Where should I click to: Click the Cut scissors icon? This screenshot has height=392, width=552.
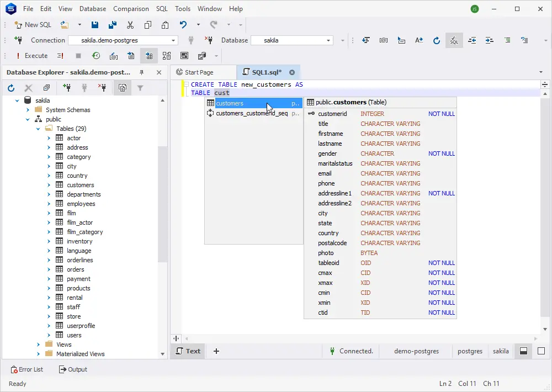130,25
